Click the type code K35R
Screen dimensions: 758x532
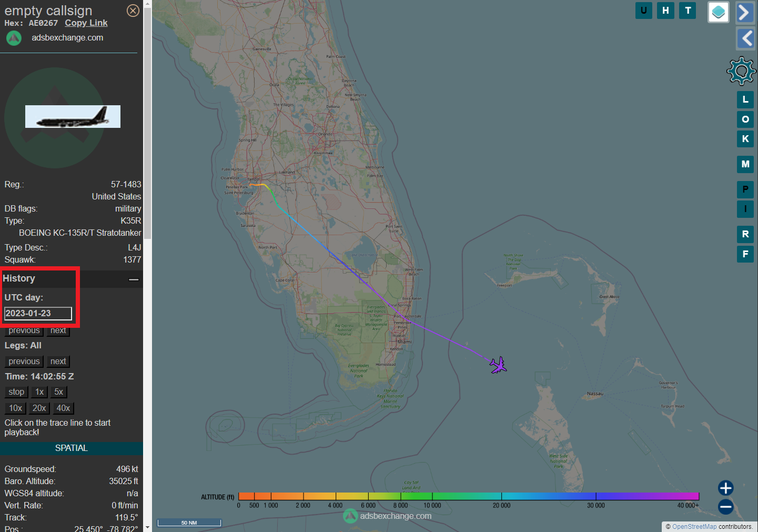[x=131, y=221]
